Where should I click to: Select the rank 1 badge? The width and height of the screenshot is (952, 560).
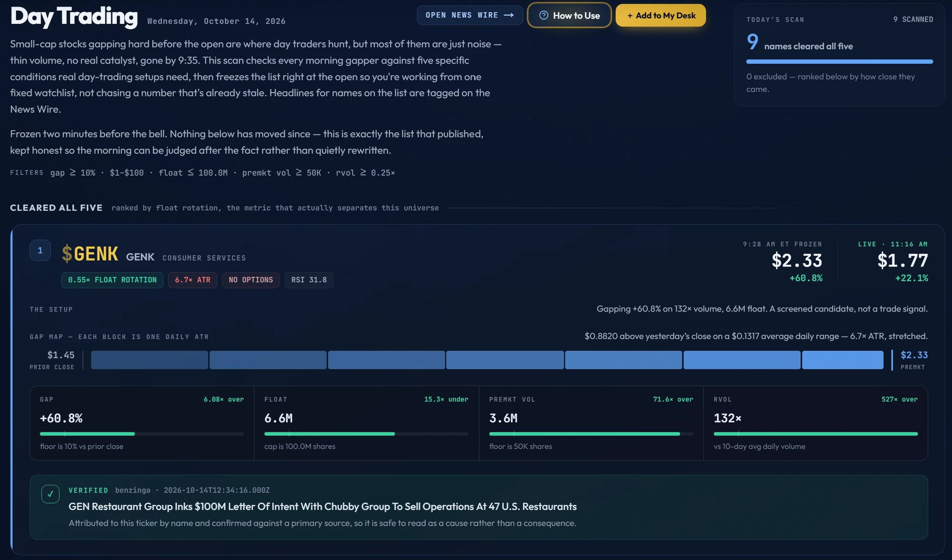coord(40,250)
